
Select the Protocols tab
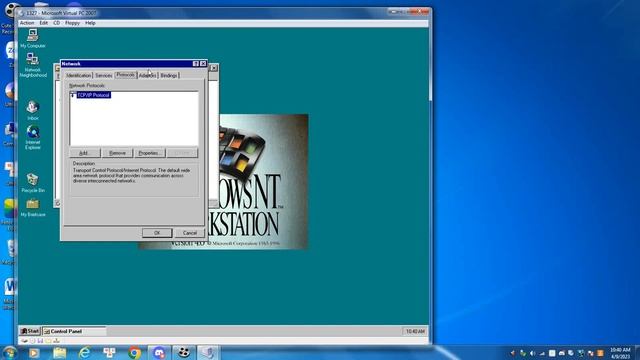[x=125, y=75]
